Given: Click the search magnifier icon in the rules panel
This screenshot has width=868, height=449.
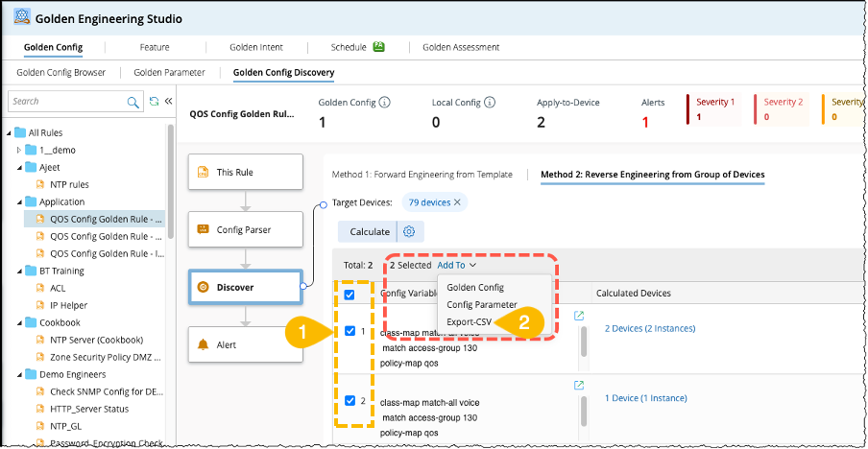Looking at the screenshot, I should pos(133,101).
